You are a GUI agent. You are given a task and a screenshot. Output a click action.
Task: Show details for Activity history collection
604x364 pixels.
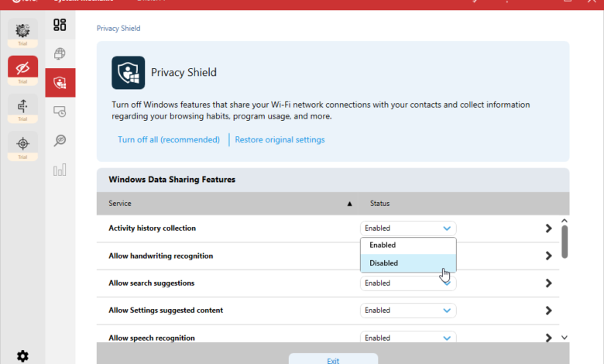click(548, 228)
